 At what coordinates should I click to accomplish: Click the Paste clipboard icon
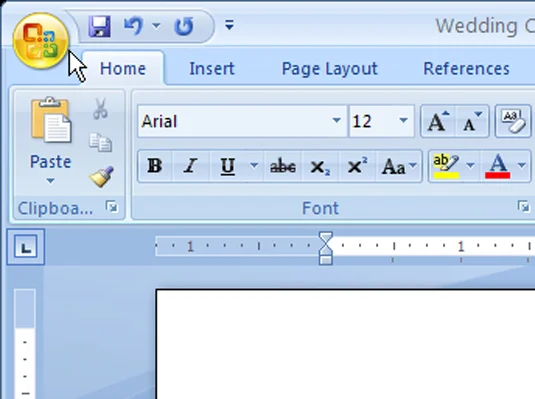click(x=51, y=120)
